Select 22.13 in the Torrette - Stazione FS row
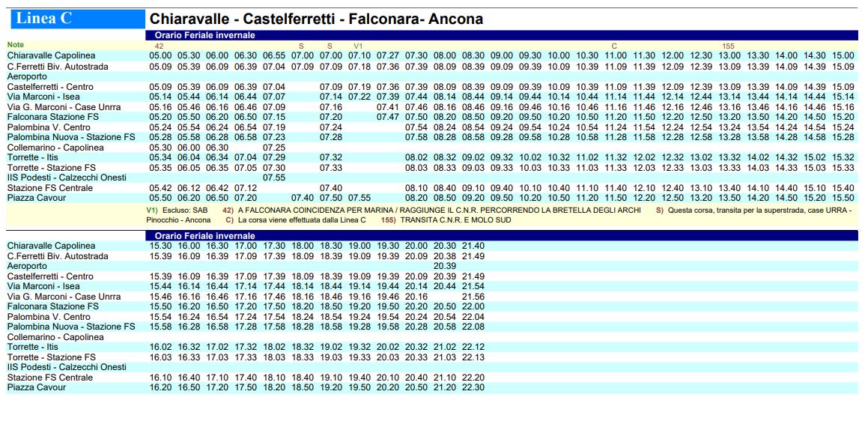 tap(473, 357)
